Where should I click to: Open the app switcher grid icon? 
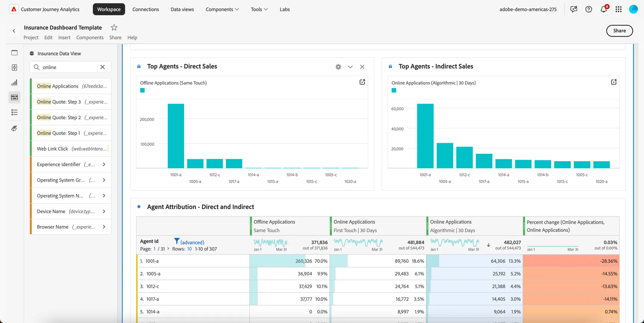(619, 9)
